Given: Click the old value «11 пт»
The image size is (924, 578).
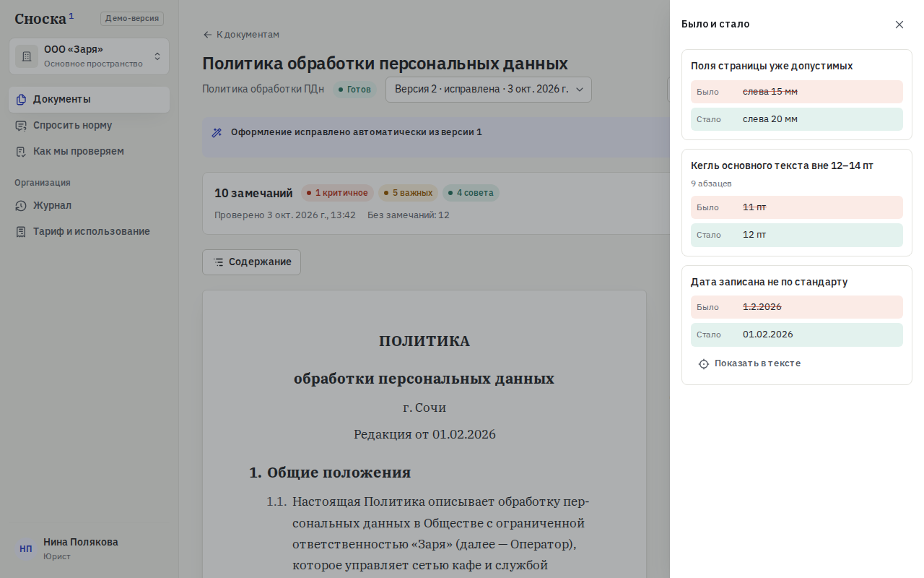Looking at the screenshot, I should coord(754,207).
